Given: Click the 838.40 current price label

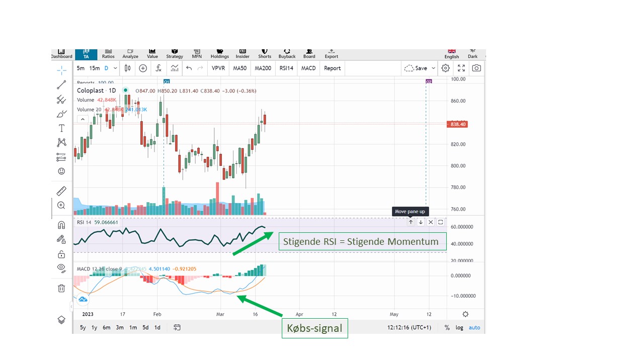Looking at the screenshot, I should [457, 124].
